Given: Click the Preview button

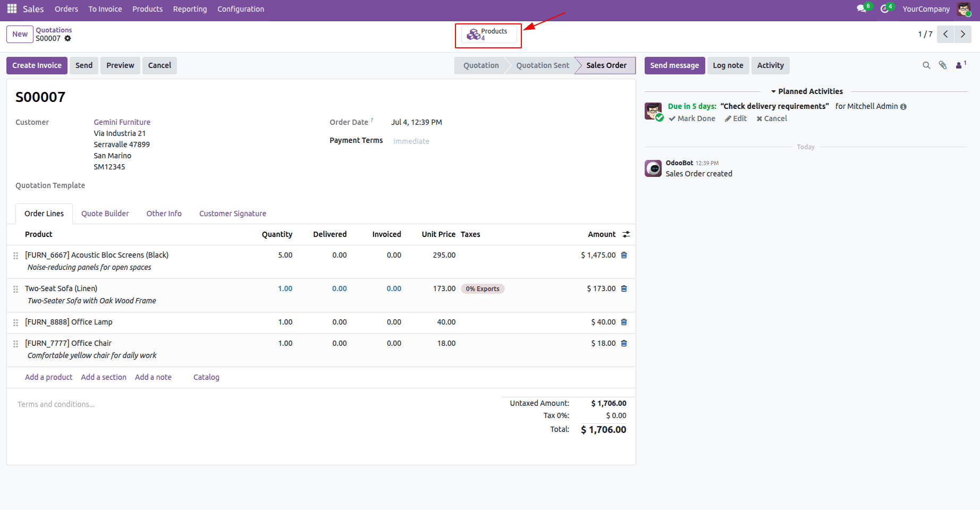Looking at the screenshot, I should coord(120,65).
